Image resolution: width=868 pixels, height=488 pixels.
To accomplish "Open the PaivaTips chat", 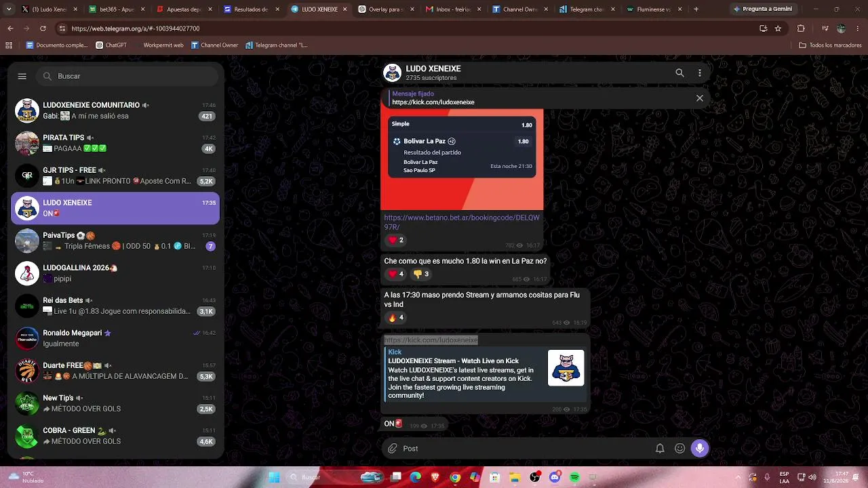I will tap(115, 241).
